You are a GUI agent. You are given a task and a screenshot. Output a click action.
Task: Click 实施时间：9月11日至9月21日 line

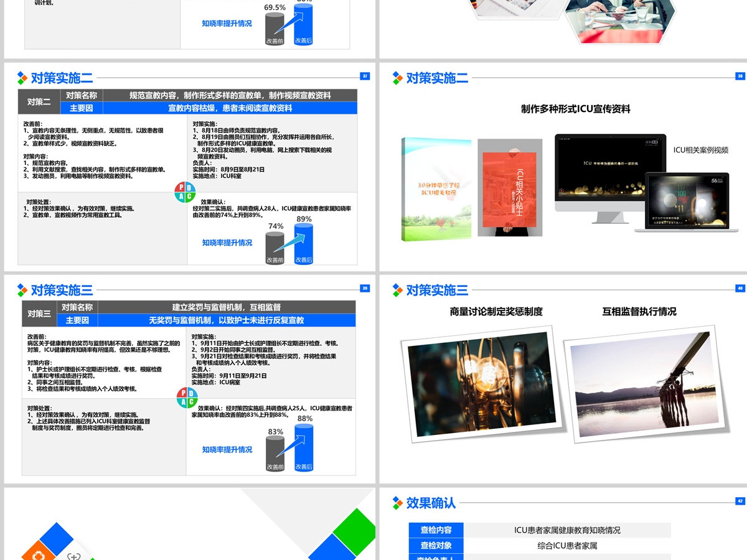point(229,376)
